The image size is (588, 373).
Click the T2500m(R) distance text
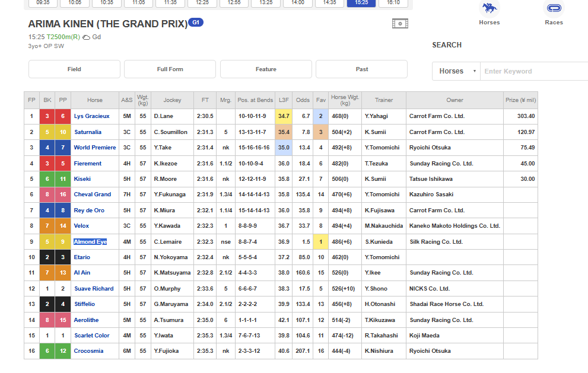pos(63,37)
